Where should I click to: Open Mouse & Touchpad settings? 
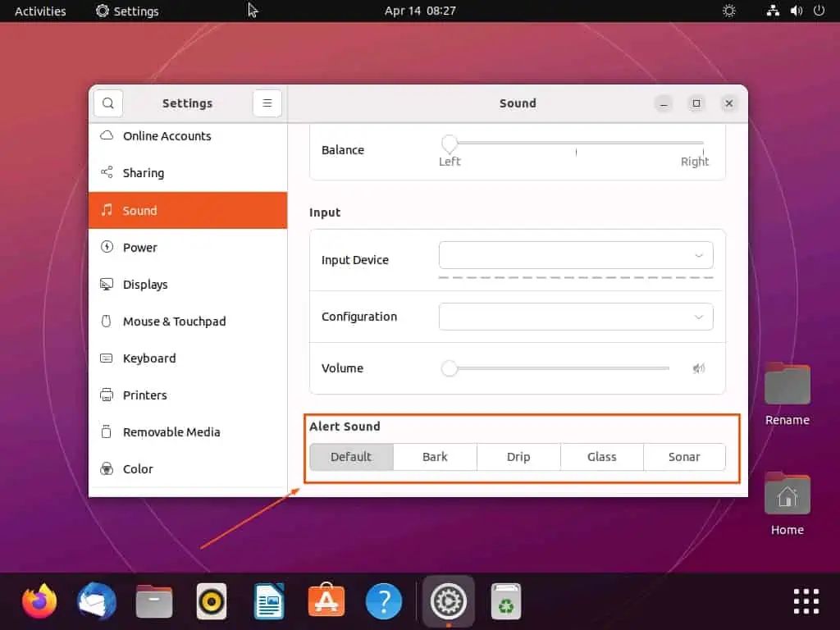[x=188, y=322]
